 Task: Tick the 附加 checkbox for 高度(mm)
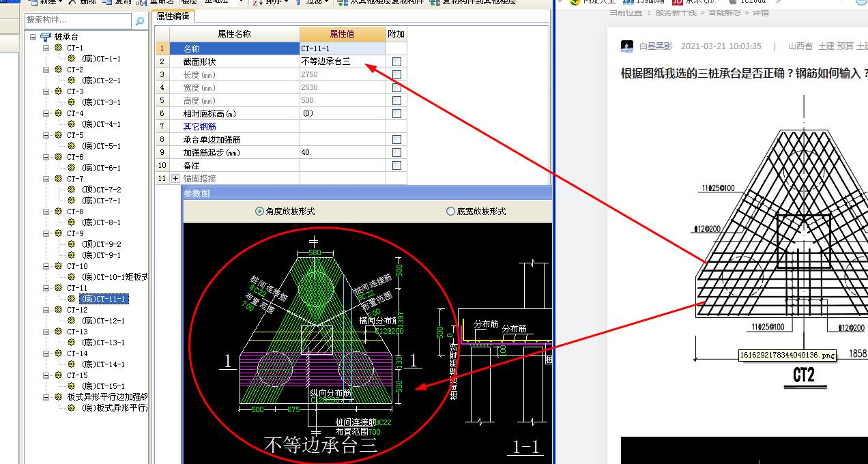coord(396,100)
